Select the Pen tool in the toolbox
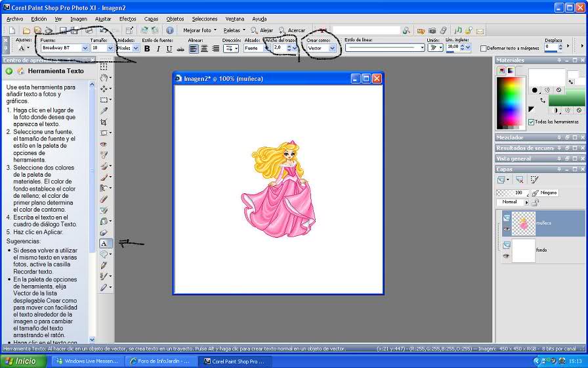The width and height of the screenshot is (588, 368). click(104, 265)
